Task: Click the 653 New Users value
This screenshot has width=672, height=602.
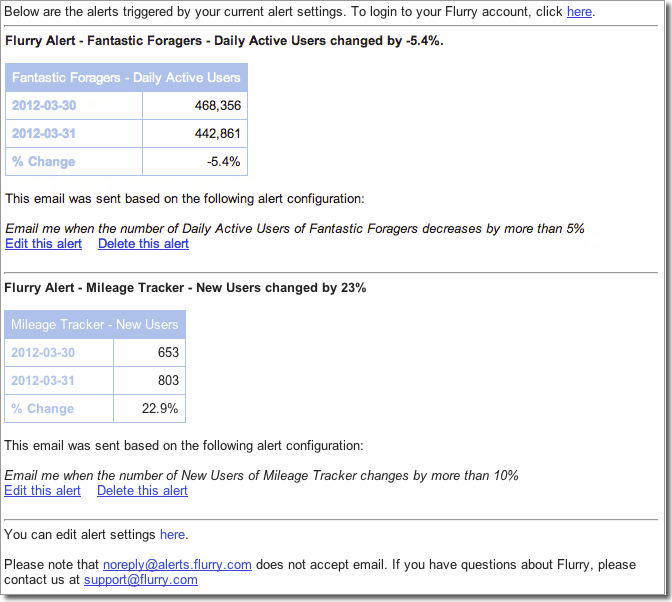Action: pyautogui.click(x=168, y=353)
